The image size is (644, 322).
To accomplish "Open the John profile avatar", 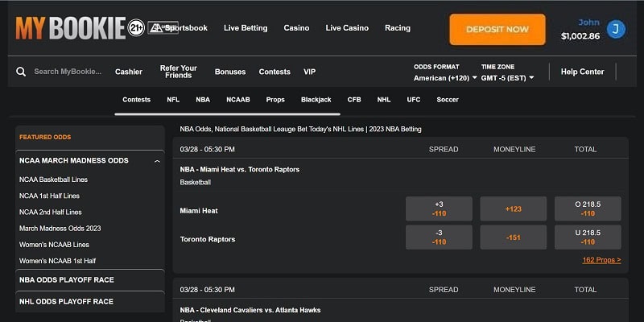I will (x=616, y=29).
